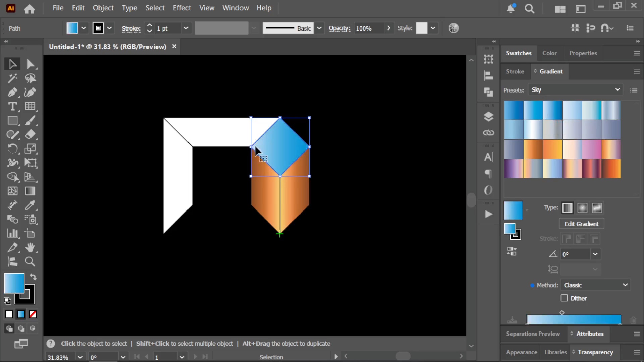This screenshot has height=362, width=644.
Task: Click the Stroke label link
Action: 131,28
